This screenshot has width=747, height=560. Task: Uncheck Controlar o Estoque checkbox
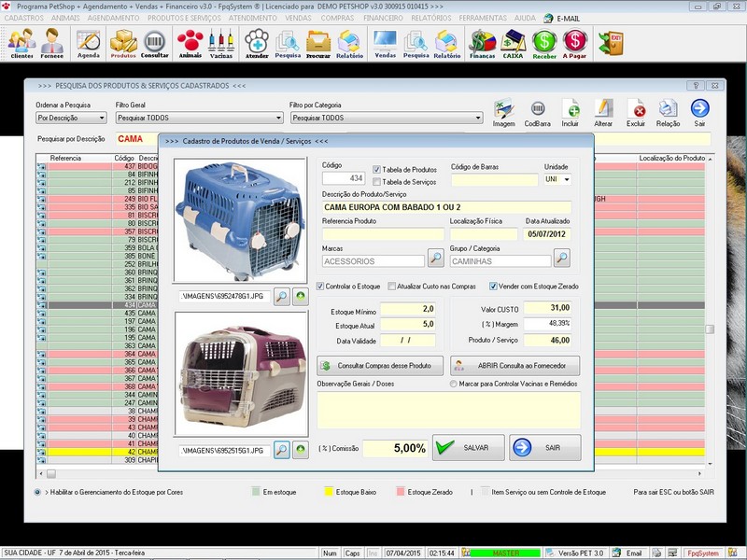point(322,287)
